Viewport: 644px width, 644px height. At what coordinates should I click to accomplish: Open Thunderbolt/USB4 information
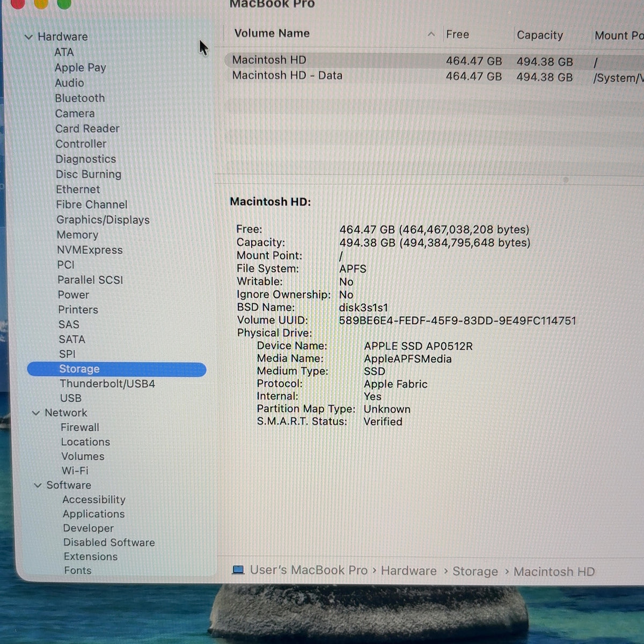coord(107,384)
